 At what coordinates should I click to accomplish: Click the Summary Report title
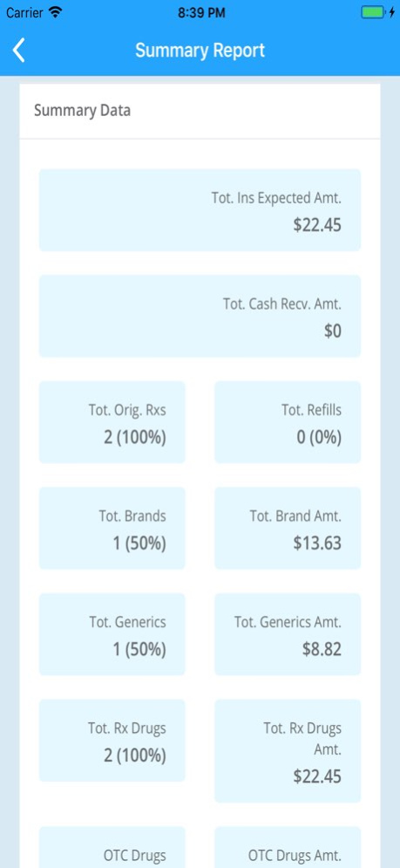(200, 51)
